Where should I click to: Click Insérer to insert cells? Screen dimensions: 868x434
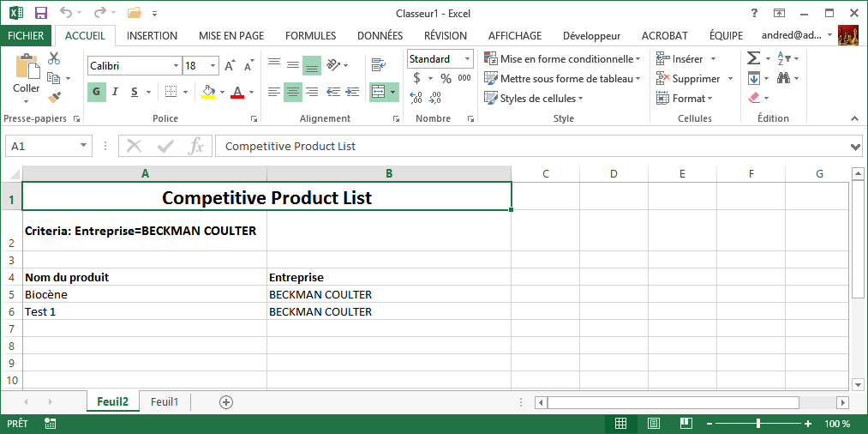(x=680, y=59)
